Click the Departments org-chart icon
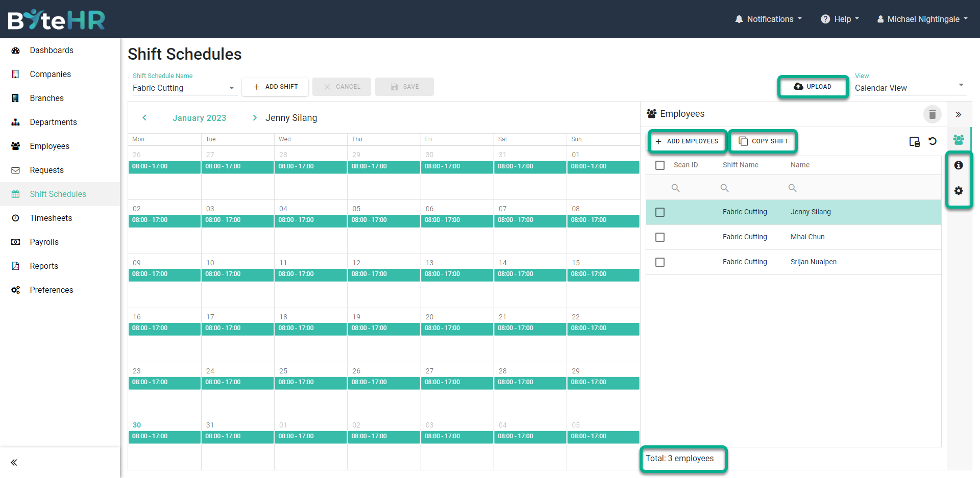Image resolution: width=980 pixels, height=478 pixels. (15, 122)
